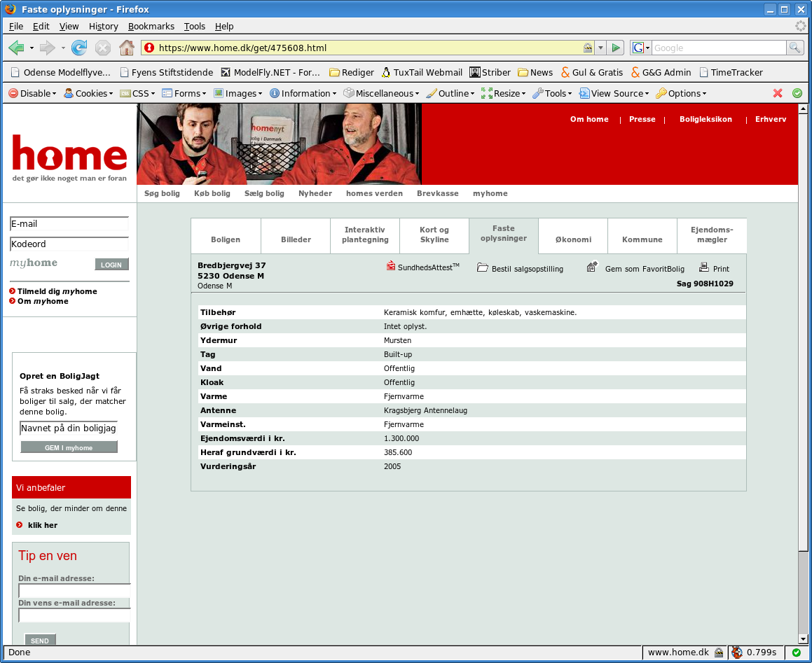Click the green back arrow

[x=16, y=48]
